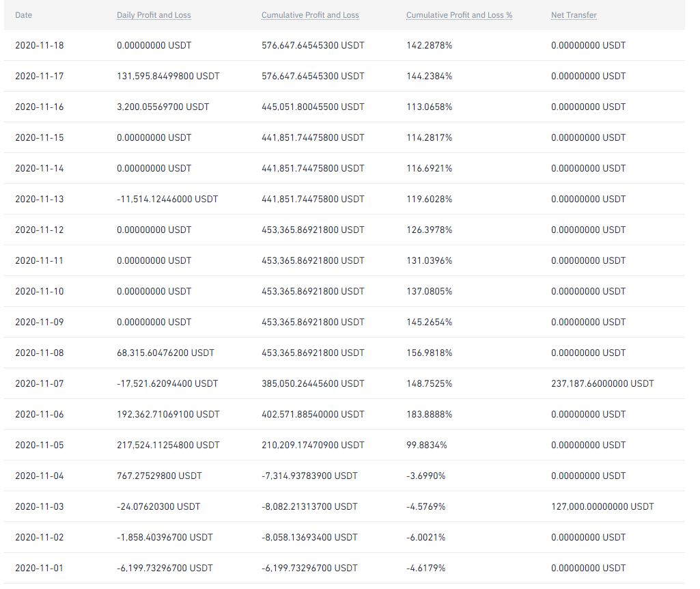Select the date 2020-11-06
Screen dimensions: 700x589
click(40, 414)
